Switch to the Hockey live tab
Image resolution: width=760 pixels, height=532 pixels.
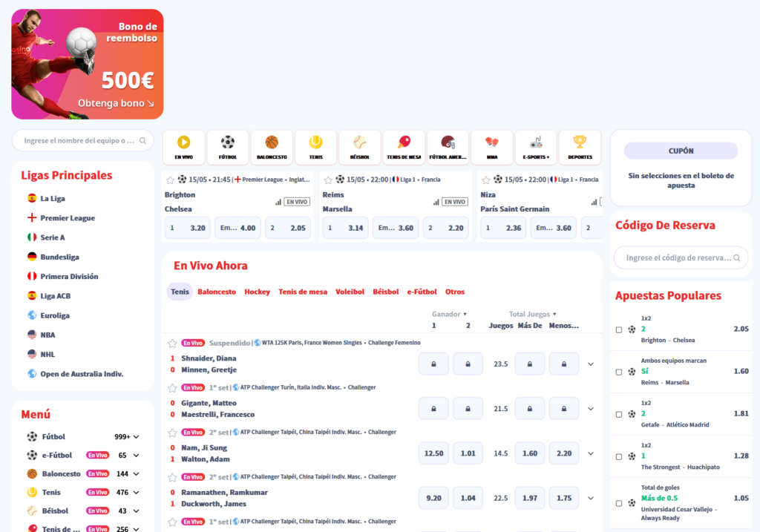257,292
